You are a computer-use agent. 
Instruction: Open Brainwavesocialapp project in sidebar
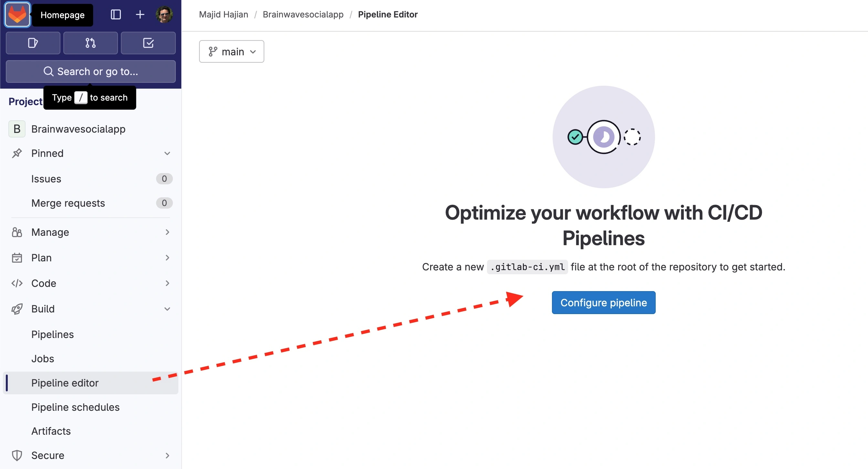(x=90, y=129)
